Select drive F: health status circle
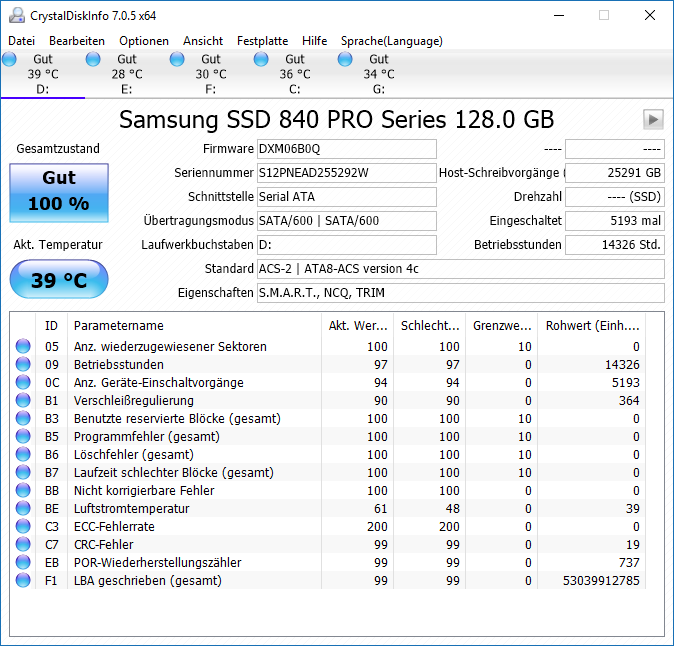 click(177, 59)
